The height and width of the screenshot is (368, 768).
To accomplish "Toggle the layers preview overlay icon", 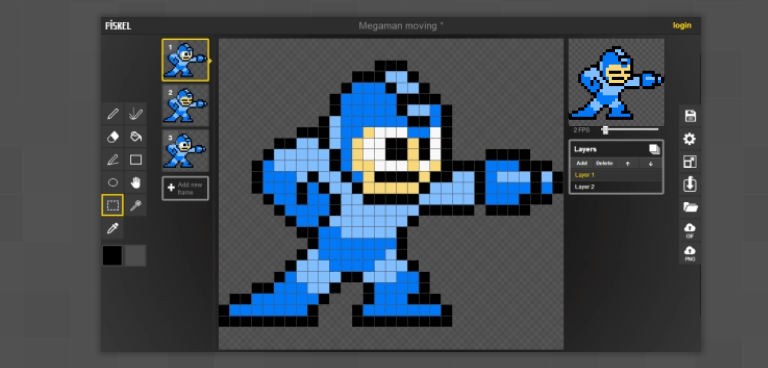I will pyautogui.click(x=654, y=149).
